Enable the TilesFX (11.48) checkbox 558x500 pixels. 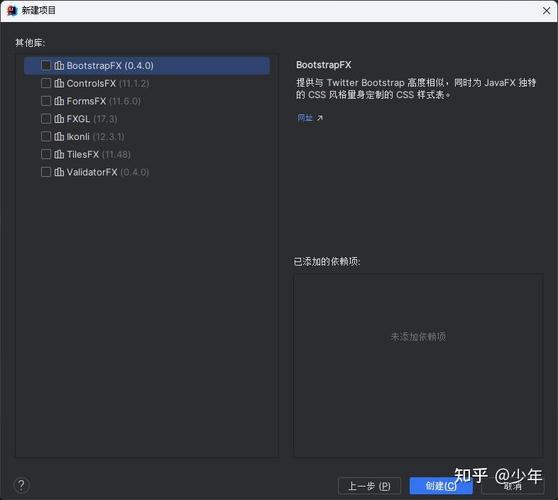(x=46, y=154)
